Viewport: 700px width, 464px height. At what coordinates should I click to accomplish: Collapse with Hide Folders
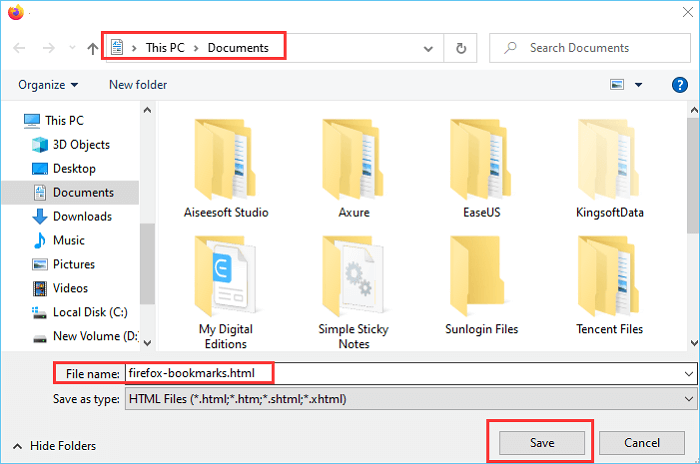coord(54,446)
